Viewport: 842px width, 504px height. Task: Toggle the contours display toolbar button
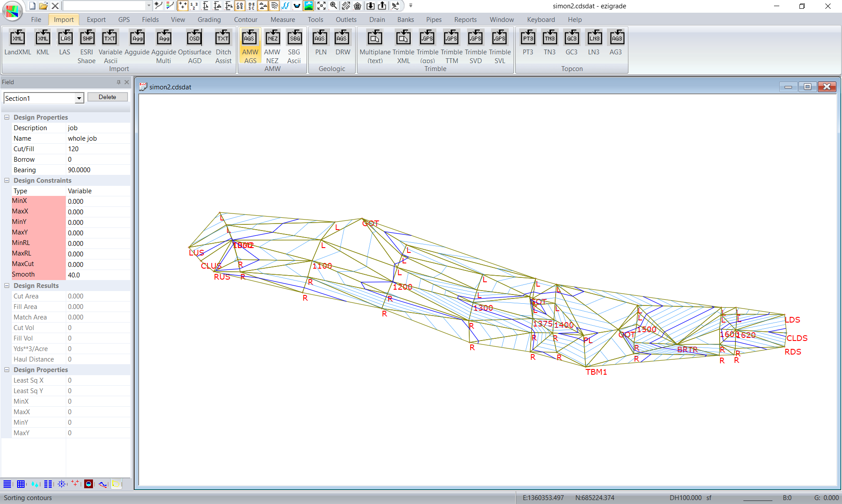point(274,6)
